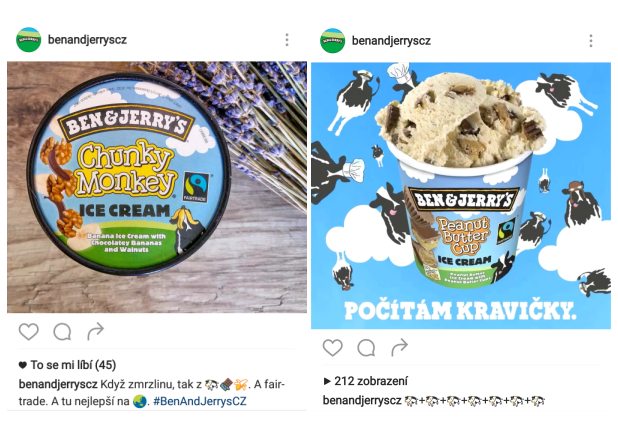Click benandjerryscz username above Peanut Butter Cup
Viewport: 618px width, 424px height.
click(x=391, y=41)
